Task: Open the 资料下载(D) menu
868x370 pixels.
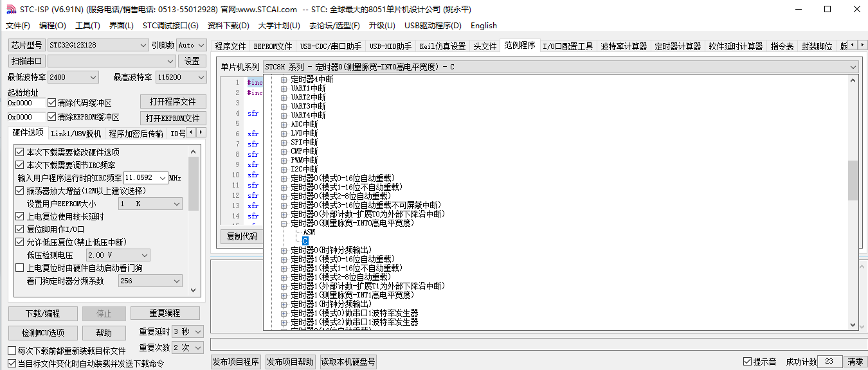Action: [228, 26]
